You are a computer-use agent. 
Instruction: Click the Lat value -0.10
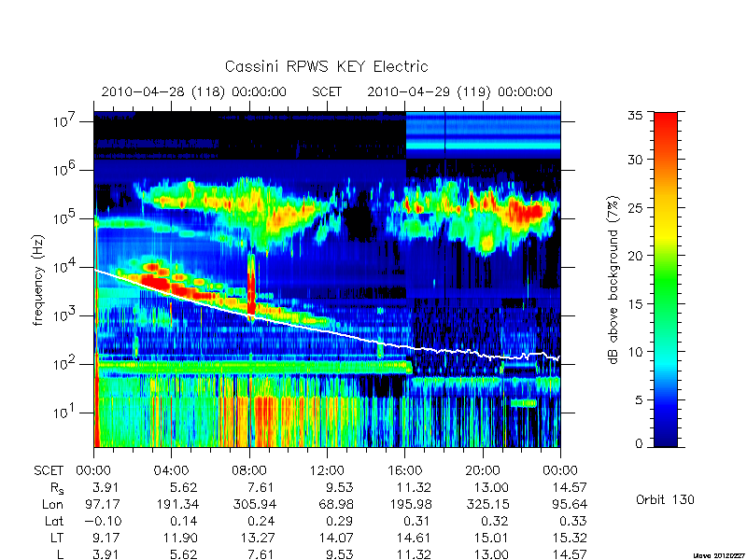pos(103,521)
